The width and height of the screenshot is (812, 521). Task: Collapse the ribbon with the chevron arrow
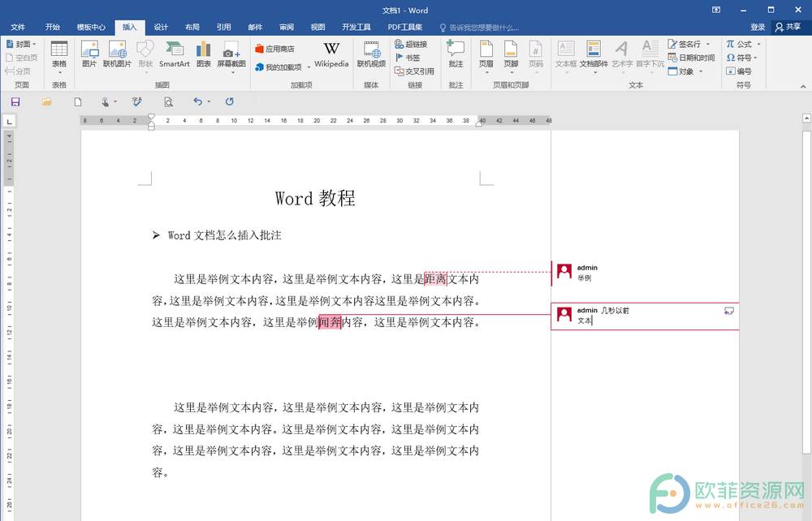(803, 86)
